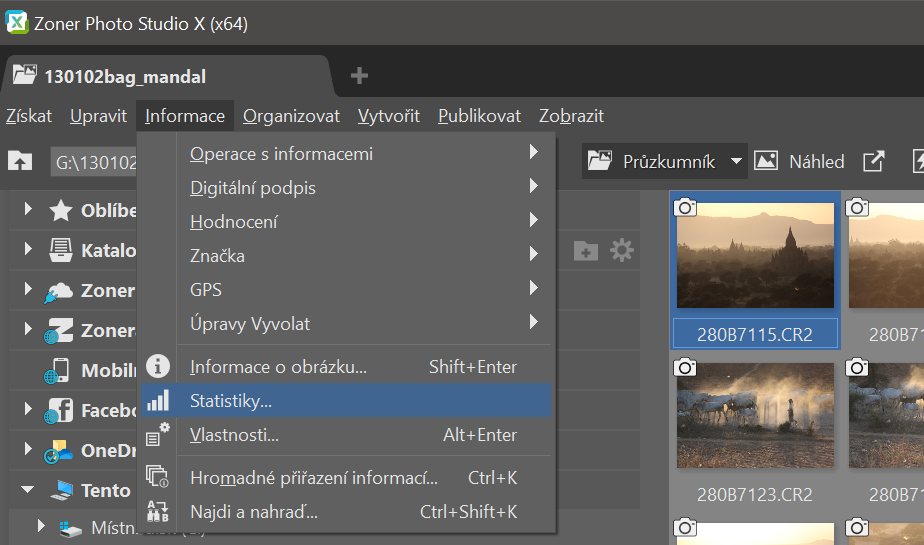
Task: Close the Informace menu via its header
Action: pyautogui.click(x=184, y=116)
